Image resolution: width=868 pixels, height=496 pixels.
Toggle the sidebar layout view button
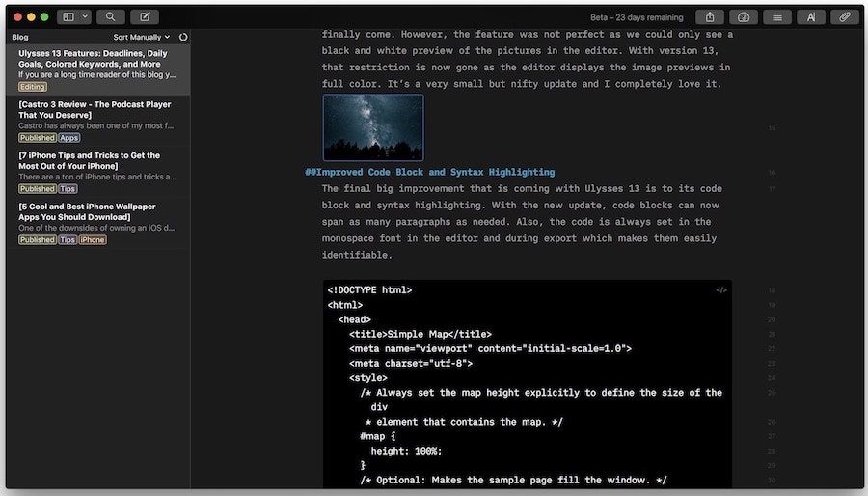[68, 16]
